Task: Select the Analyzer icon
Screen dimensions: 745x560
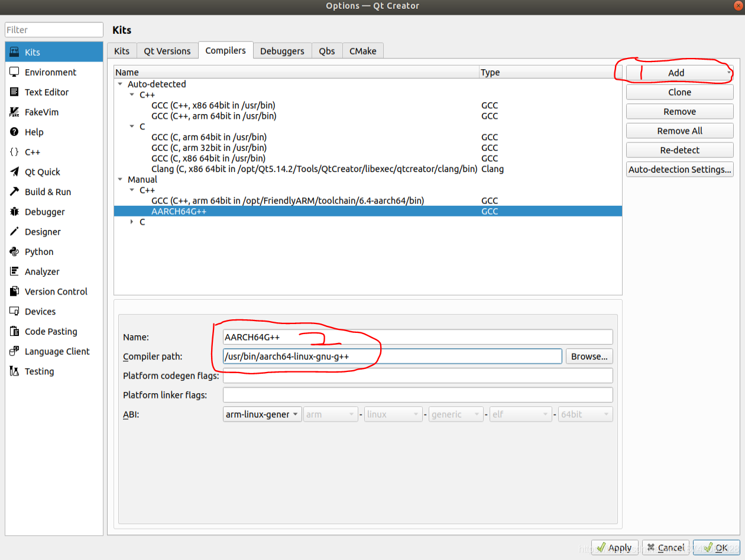Action: pos(14,272)
